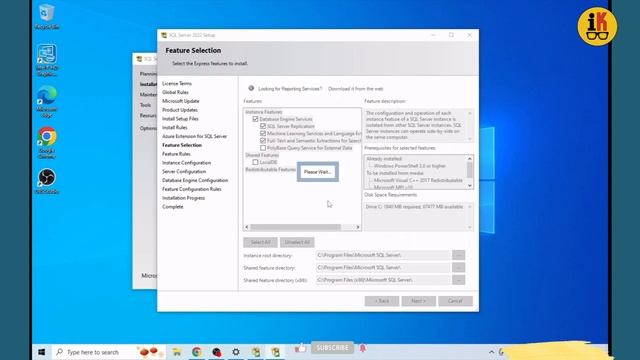Click the Install Setup Files step
The image size is (640, 360).
click(180, 119)
